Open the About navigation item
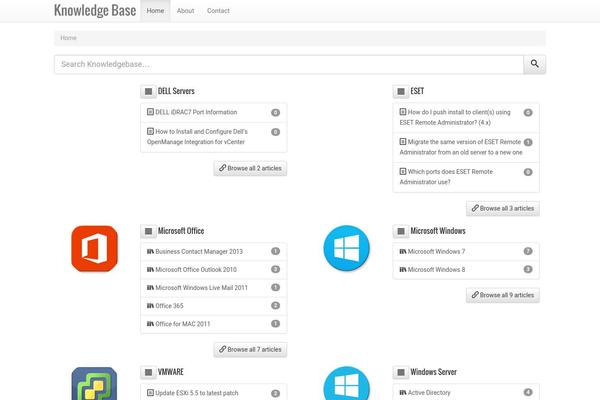This screenshot has height=400, width=600. 186,11
